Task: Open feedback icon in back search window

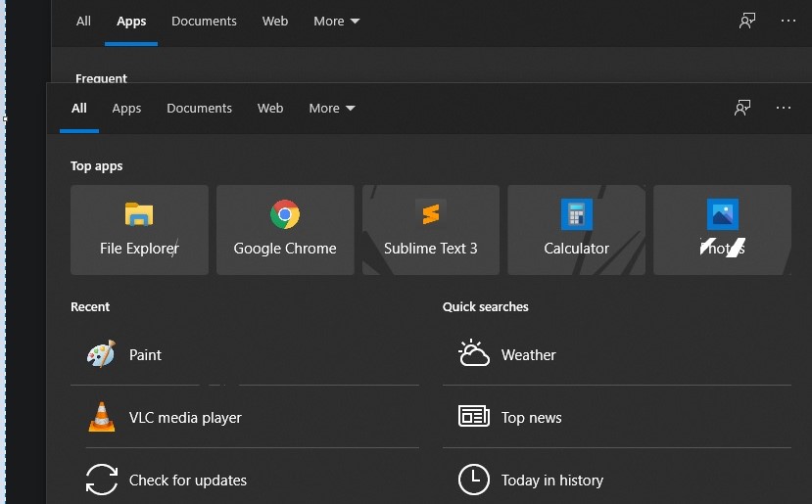Action: pos(747,21)
